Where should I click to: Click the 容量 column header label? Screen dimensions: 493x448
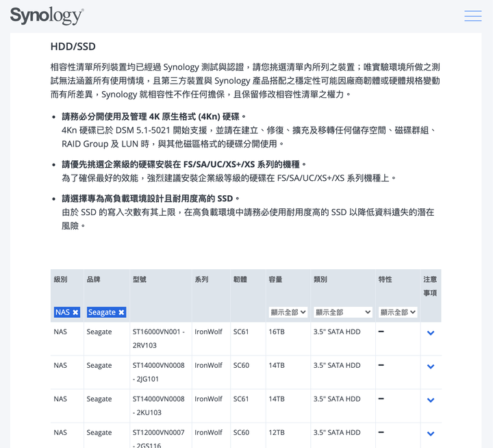(275, 279)
